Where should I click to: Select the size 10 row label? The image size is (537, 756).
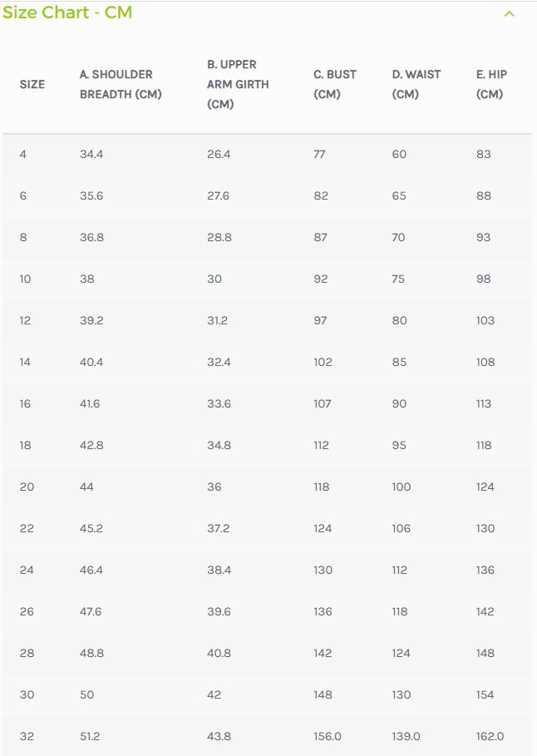point(25,279)
